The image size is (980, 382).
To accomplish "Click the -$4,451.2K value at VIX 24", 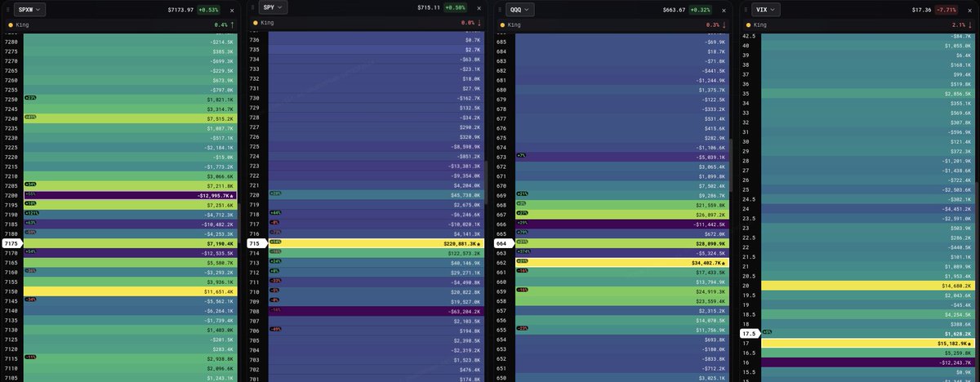I will point(955,210).
